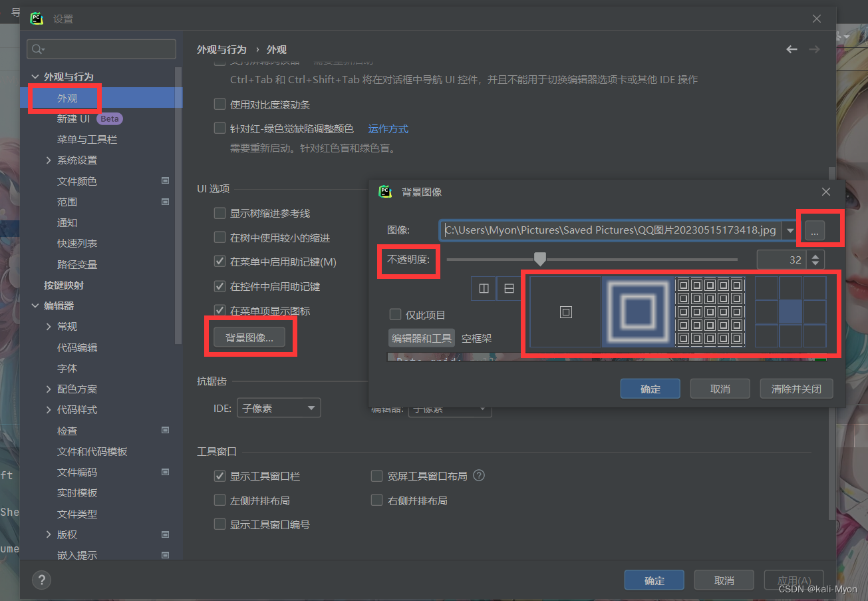Viewport: 868px width, 601px height.
Task: Open 菜单与工具栏 settings page
Action: [x=87, y=140]
